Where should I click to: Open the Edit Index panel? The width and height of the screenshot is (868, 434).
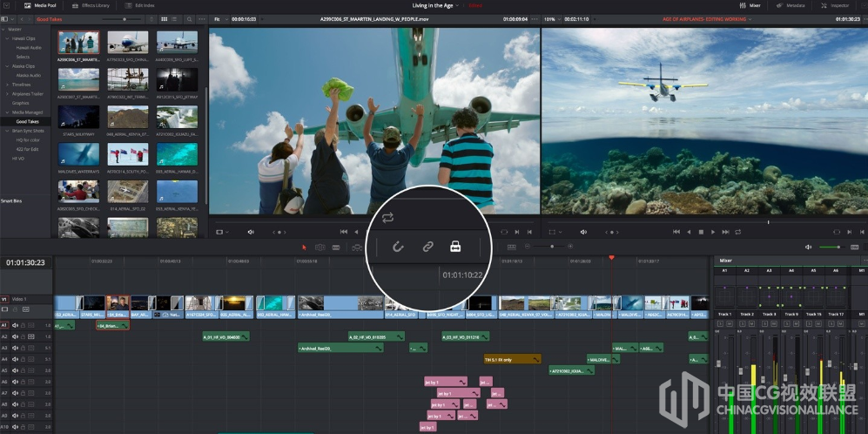(140, 5)
